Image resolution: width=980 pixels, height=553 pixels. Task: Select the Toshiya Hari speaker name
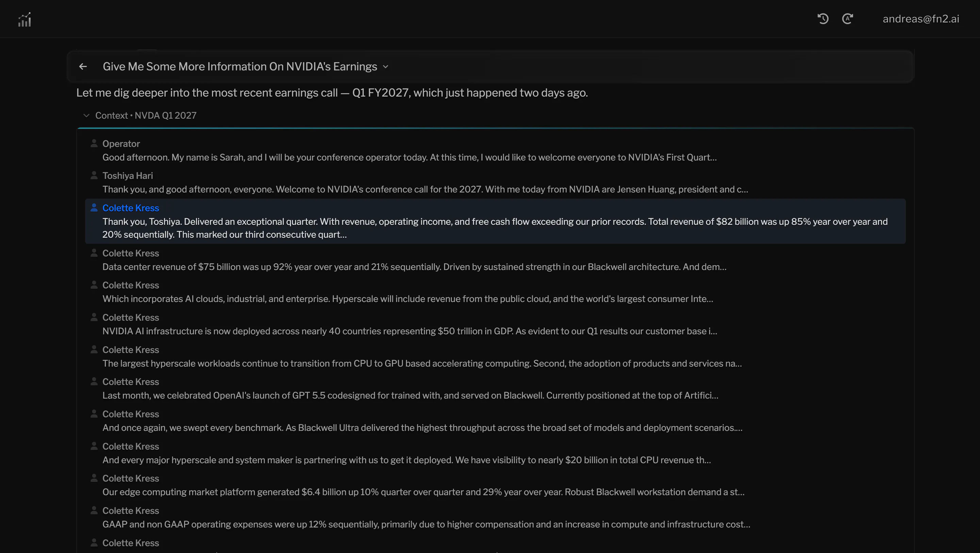pyautogui.click(x=128, y=176)
